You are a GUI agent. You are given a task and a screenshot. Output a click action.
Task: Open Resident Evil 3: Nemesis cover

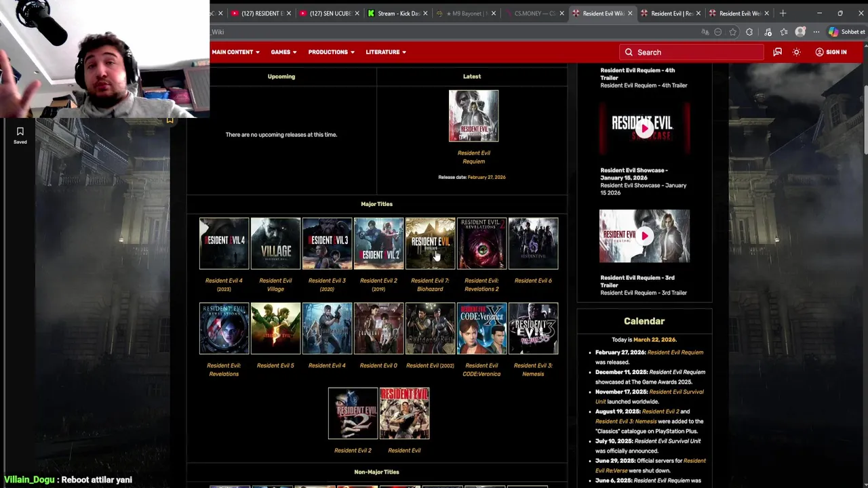[533, 329]
